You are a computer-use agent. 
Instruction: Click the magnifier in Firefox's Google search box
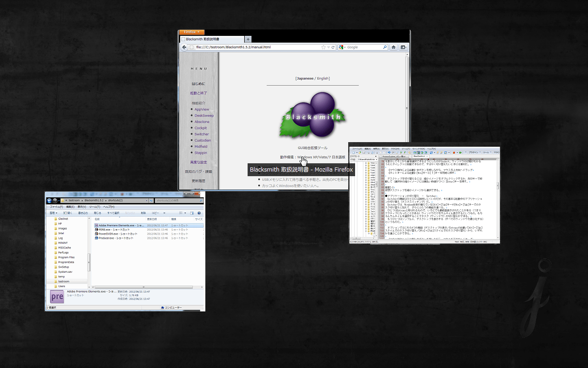point(385,47)
